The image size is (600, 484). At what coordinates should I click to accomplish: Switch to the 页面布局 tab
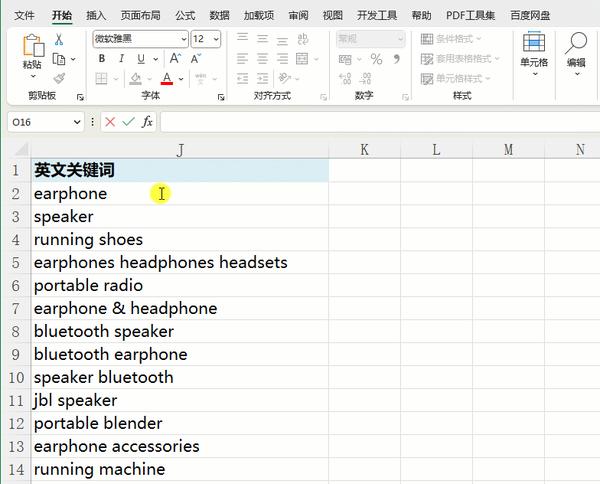coord(140,16)
